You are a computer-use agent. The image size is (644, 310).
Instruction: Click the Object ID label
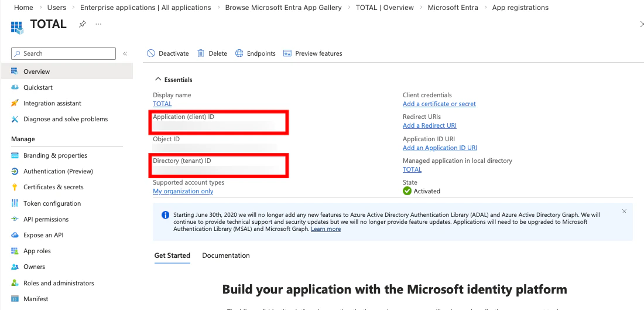pos(166,139)
